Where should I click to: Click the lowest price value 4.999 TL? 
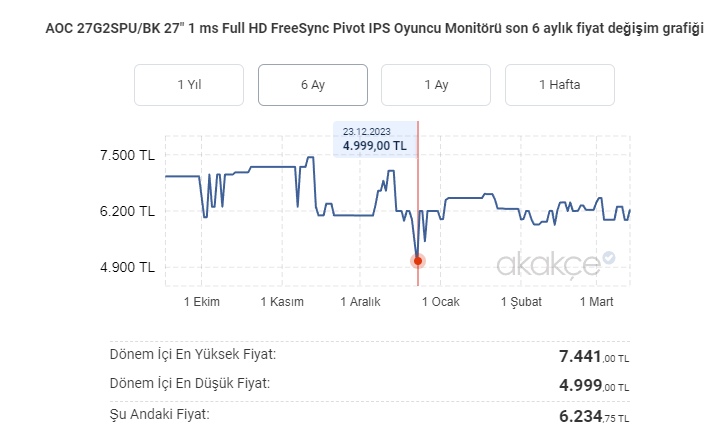[x=594, y=385]
